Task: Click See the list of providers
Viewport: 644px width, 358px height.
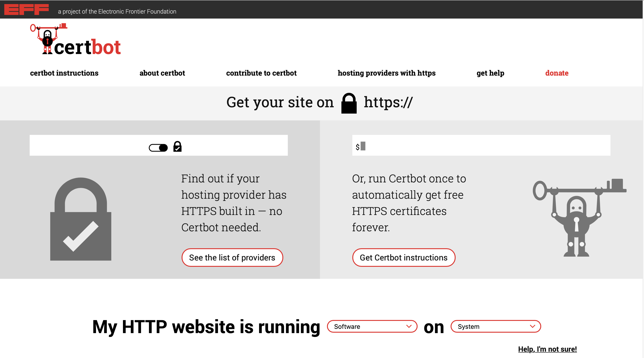Action: coord(232,257)
